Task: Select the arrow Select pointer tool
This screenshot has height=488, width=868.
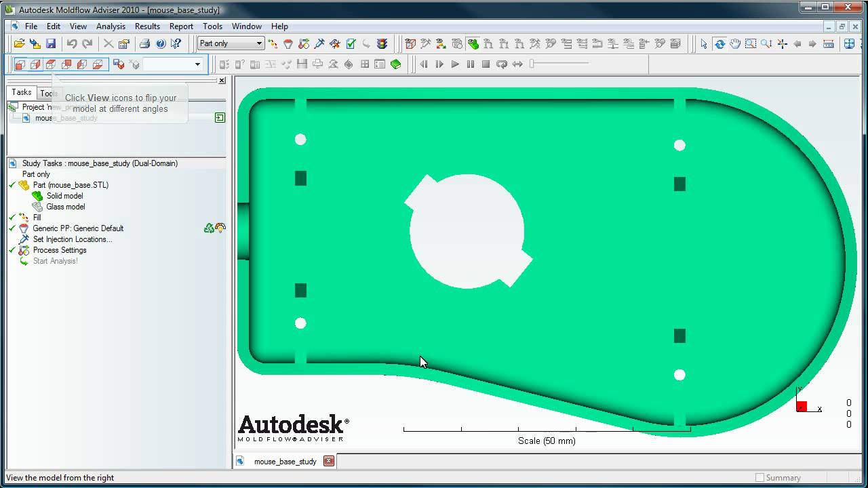Action: click(704, 44)
